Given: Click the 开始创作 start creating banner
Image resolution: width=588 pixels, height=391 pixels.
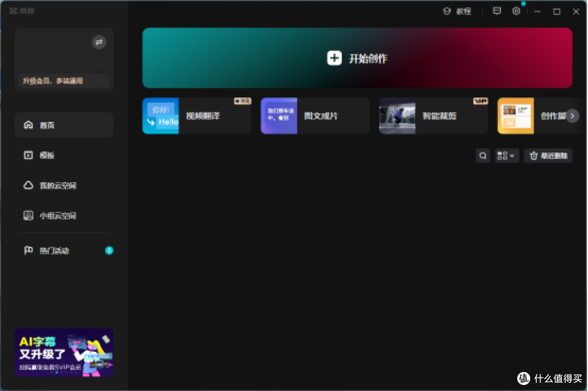Looking at the screenshot, I should point(357,58).
